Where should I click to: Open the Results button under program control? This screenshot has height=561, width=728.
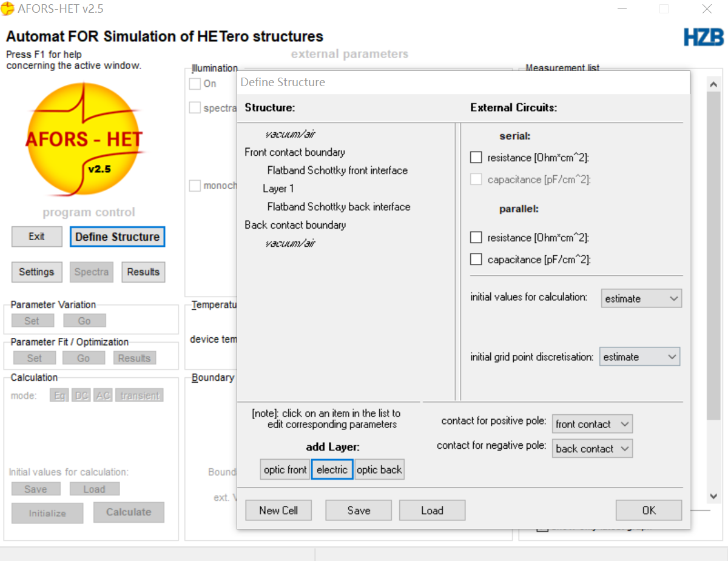click(143, 272)
